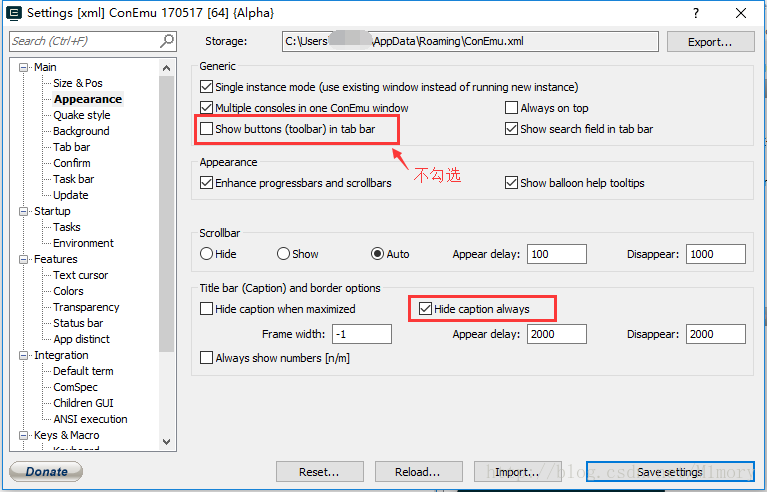Click the Frame width field

tap(362, 334)
